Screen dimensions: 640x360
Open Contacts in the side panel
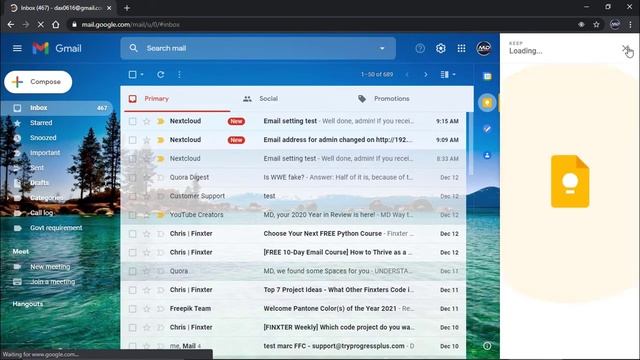click(x=487, y=156)
